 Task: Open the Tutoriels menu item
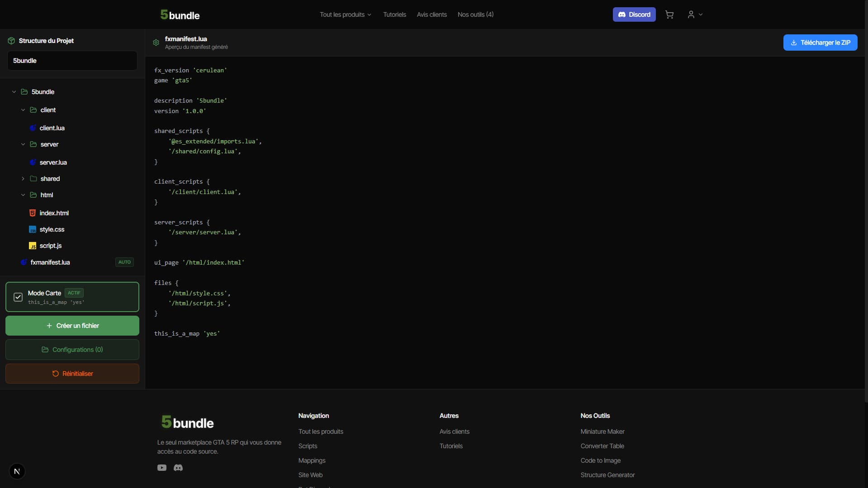tap(394, 14)
